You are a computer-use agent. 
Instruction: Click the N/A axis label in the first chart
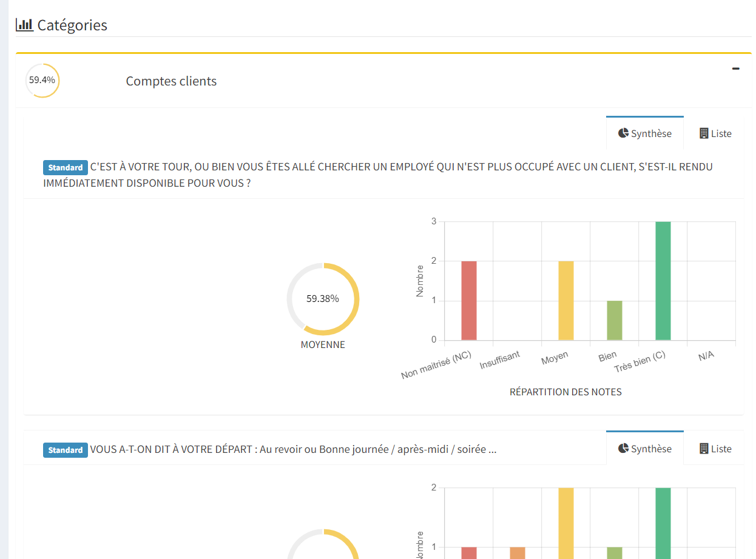pyautogui.click(x=706, y=356)
